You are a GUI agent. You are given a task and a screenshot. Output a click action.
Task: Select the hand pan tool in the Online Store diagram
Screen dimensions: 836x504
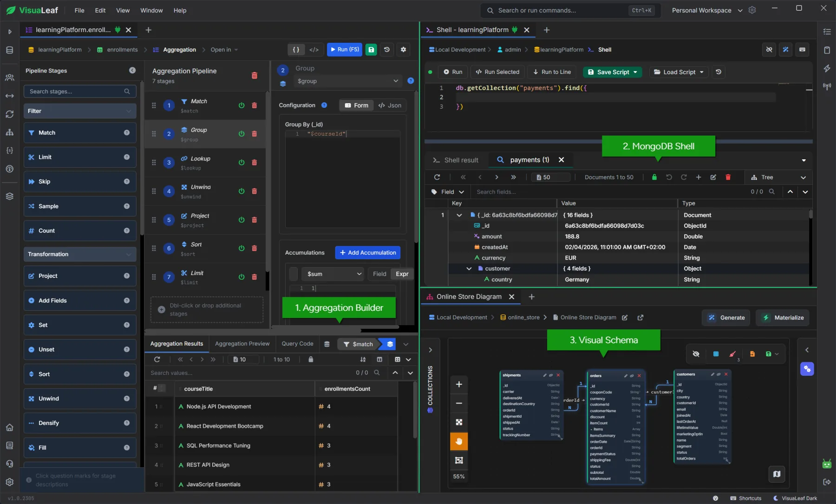(x=459, y=441)
